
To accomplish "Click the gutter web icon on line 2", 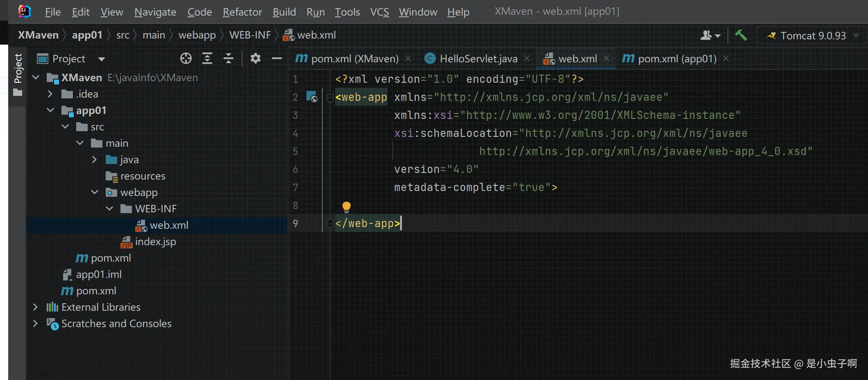I will (312, 97).
